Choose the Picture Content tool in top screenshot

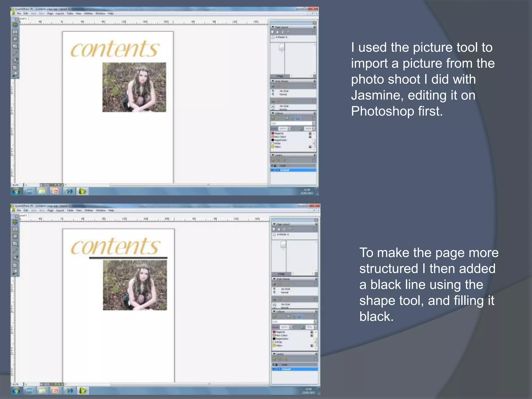15,39
